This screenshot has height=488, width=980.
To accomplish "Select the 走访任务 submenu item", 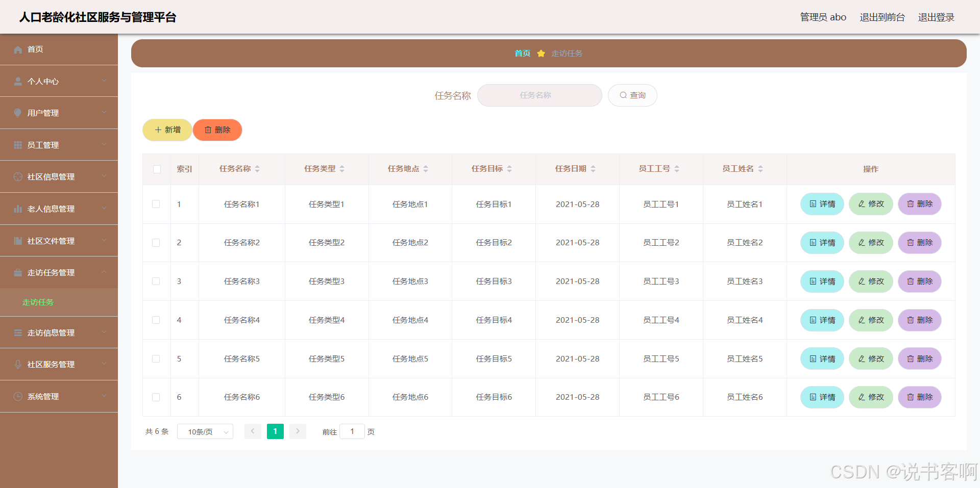I will tap(59, 302).
